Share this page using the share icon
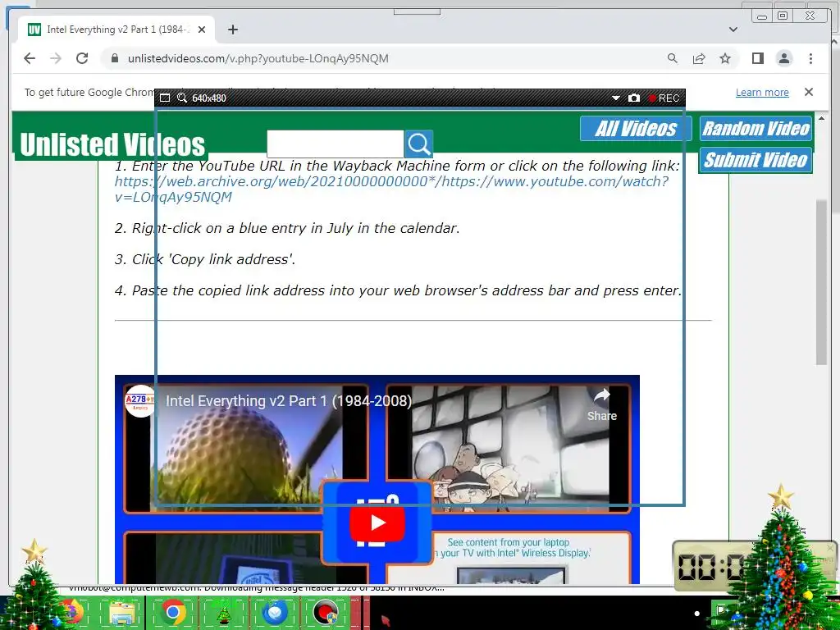The image size is (840, 630). (x=699, y=58)
